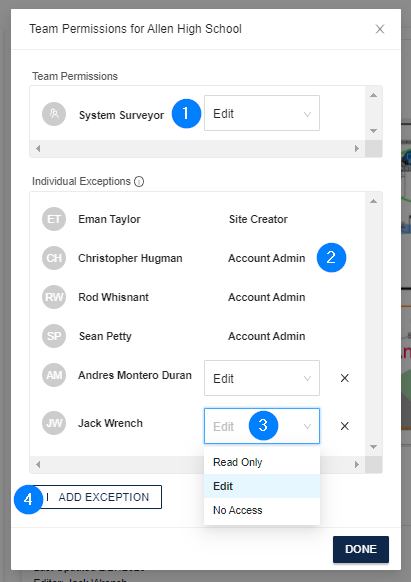Remove Andres Montero Duran exception
Screen dimensions: 411x582
click(345, 378)
